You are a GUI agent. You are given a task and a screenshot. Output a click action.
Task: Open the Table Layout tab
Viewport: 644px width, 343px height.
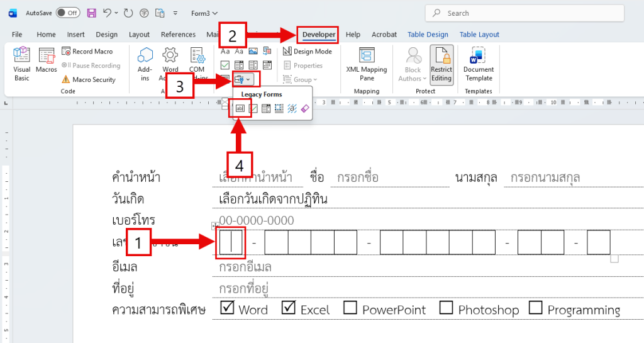479,35
